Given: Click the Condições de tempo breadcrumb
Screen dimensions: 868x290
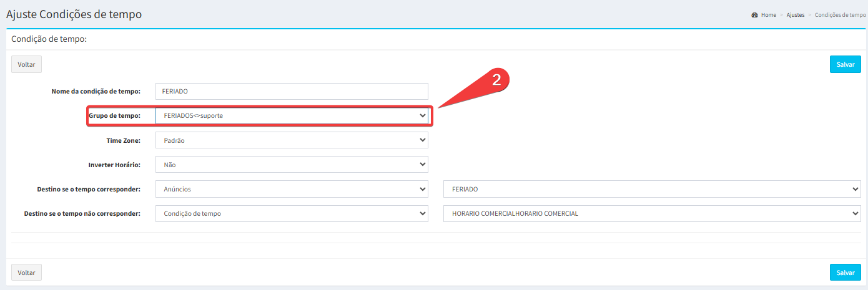Looking at the screenshot, I should 840,15.
